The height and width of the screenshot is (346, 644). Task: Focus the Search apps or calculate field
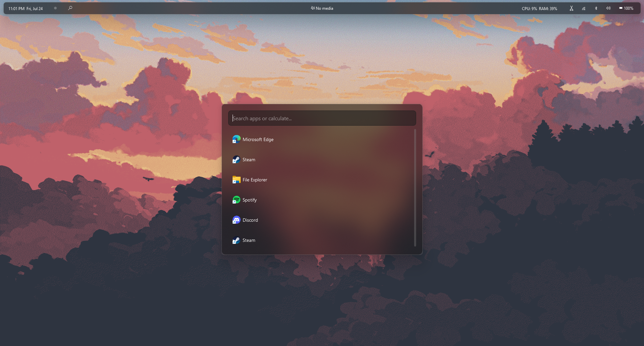pyautogui.click(x=322, y=118)
